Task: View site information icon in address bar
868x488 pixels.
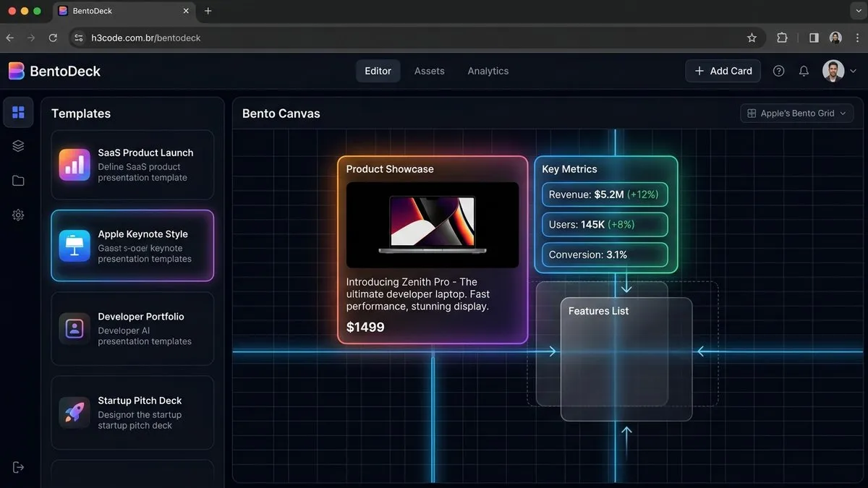Action: point(80,38)
